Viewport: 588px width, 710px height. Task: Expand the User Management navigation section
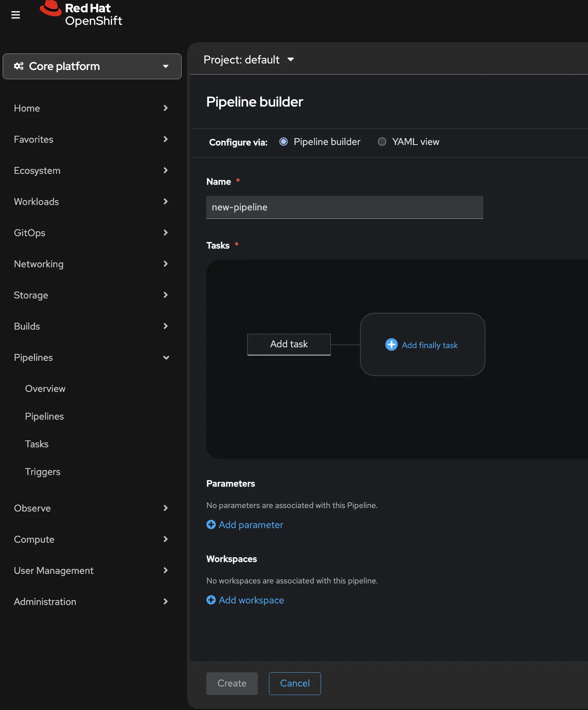(x=92, y=570)
